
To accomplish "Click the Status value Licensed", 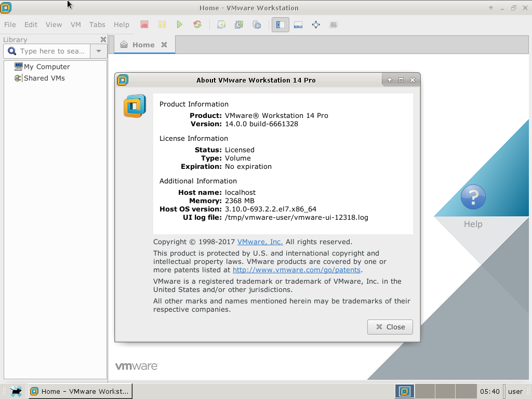I will point(240,150).
